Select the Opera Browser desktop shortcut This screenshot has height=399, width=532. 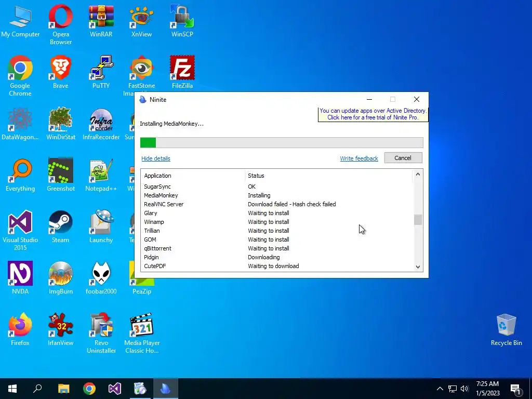click(x=61, y=24)
